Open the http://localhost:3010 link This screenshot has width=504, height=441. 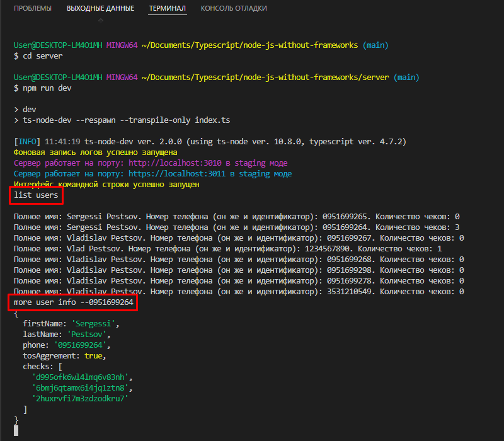[x=175, y=163]
